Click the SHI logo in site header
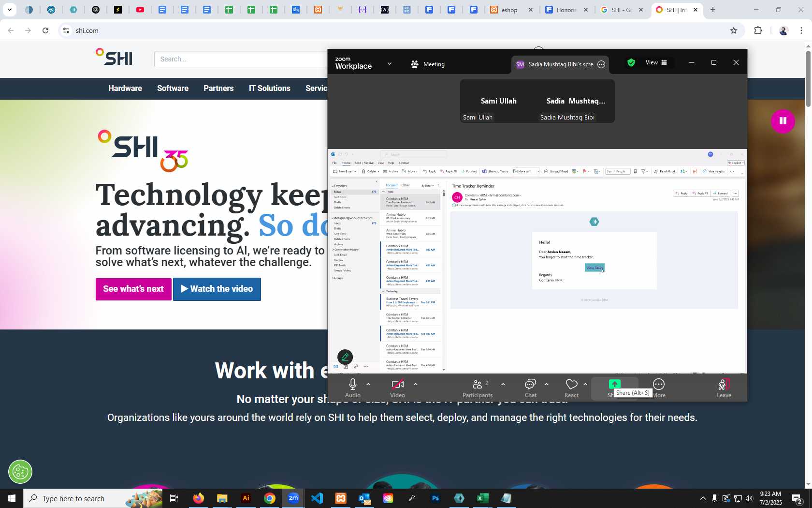 [x=114, y=57]
